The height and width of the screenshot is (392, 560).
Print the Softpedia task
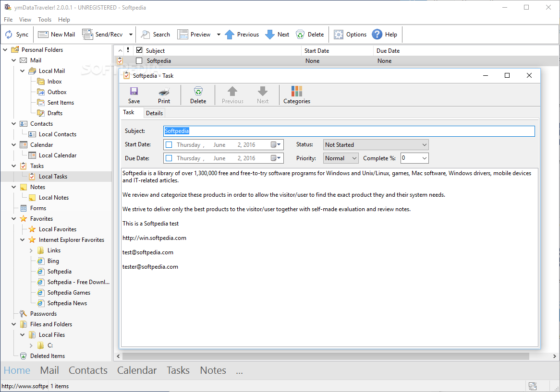[164, 95]
